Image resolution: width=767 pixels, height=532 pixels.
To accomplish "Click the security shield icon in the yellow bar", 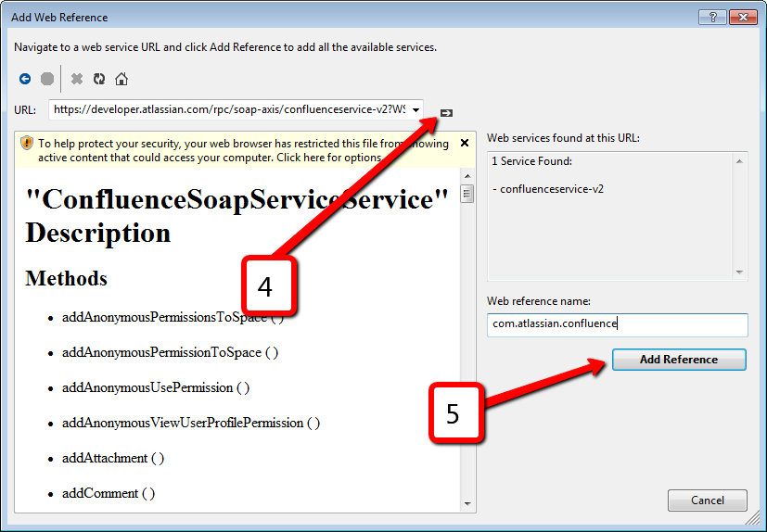I will click(x=27, y=144).
